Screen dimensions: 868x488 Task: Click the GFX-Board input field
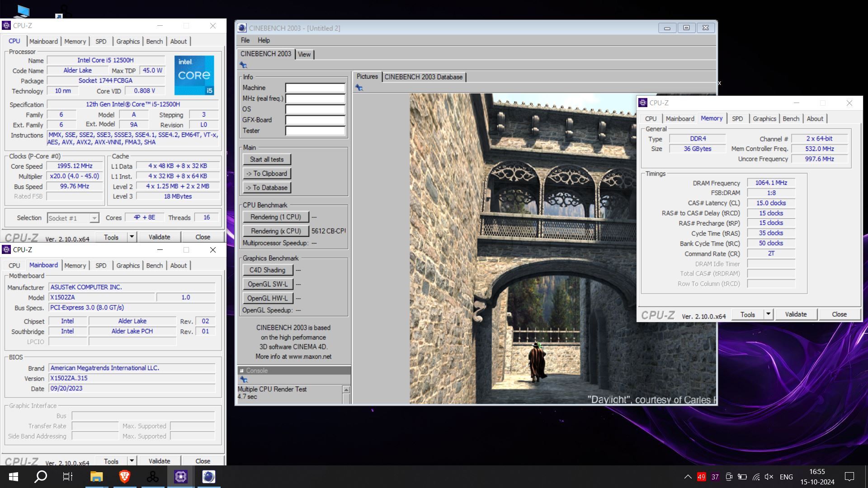click(315, 120)
